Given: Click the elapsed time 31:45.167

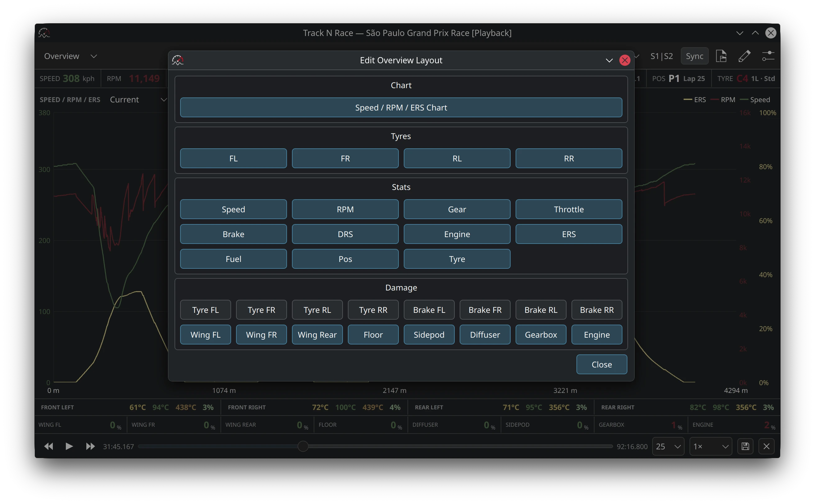Looking at the screenshot, I should point(118,446).
